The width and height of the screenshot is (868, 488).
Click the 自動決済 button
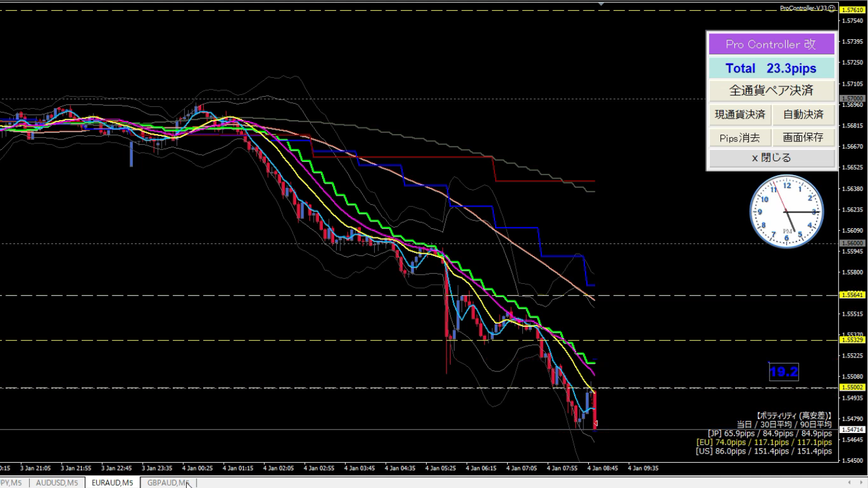[x=803, y=114]
